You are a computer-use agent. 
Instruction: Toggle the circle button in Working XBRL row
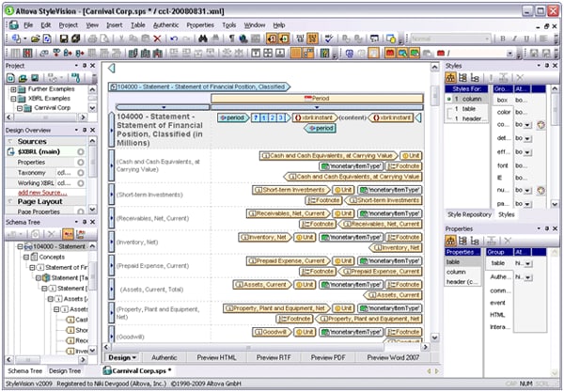81,183
